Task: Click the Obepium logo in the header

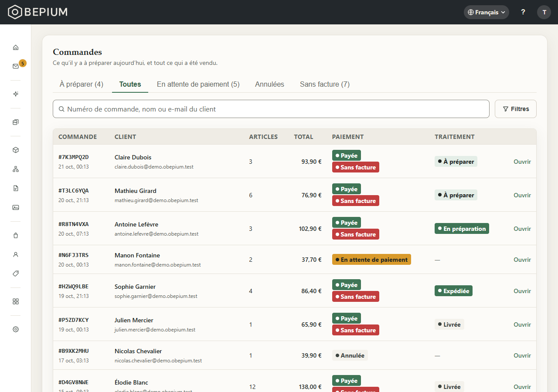Action: (x=38, y=12)
